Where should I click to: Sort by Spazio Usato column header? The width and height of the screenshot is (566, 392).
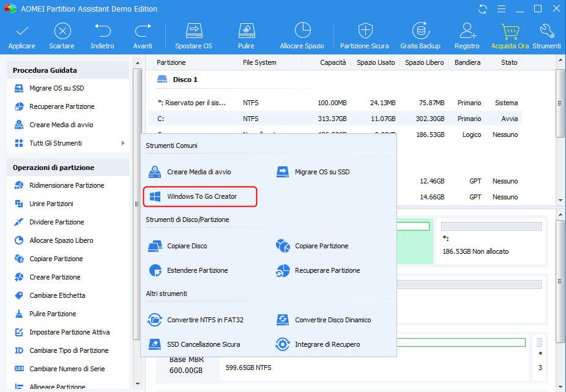tap(376, 63)
